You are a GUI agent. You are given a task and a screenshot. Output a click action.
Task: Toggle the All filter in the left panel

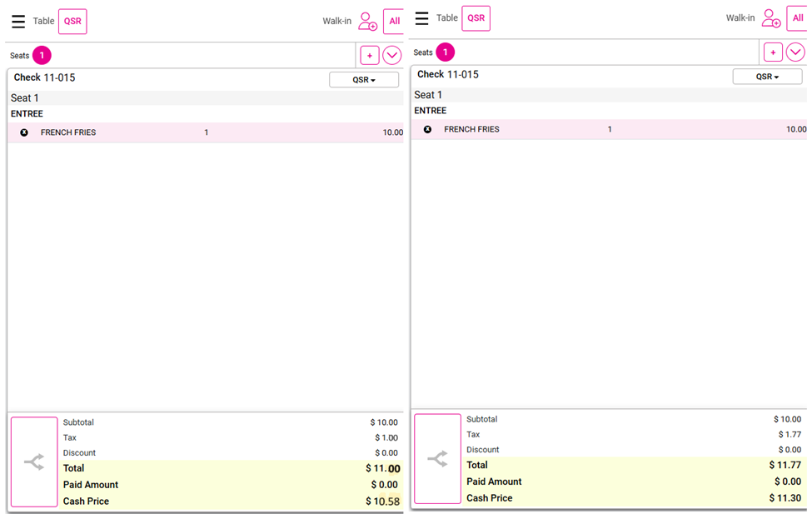tap(393, 22)
